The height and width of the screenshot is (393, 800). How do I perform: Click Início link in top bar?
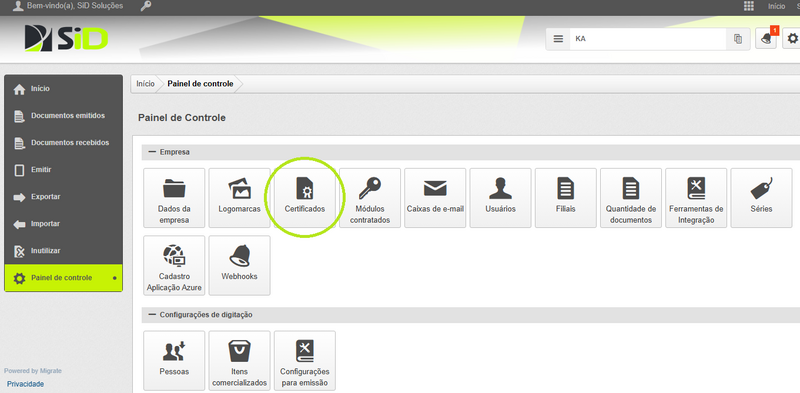coord(777,6)
